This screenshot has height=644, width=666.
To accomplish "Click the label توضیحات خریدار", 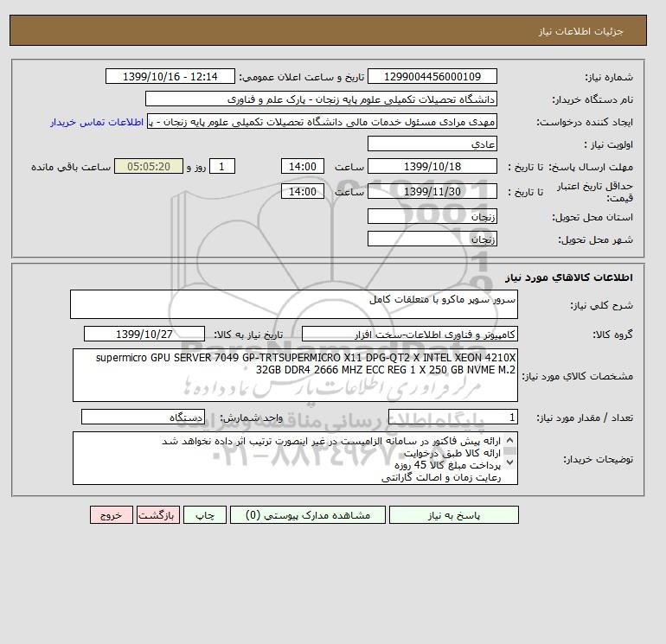I will [x=598, y=459].
